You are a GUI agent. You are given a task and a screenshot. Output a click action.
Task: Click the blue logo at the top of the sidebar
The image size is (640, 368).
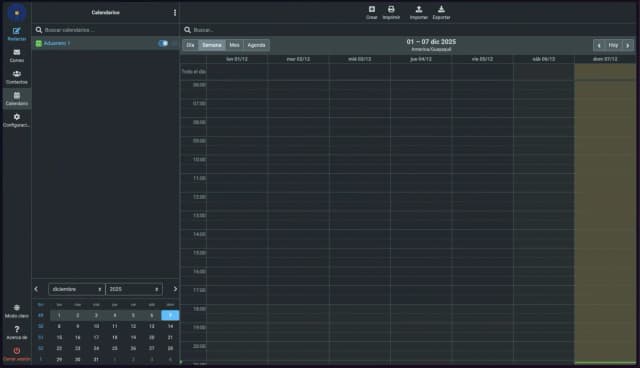[16, 13]
